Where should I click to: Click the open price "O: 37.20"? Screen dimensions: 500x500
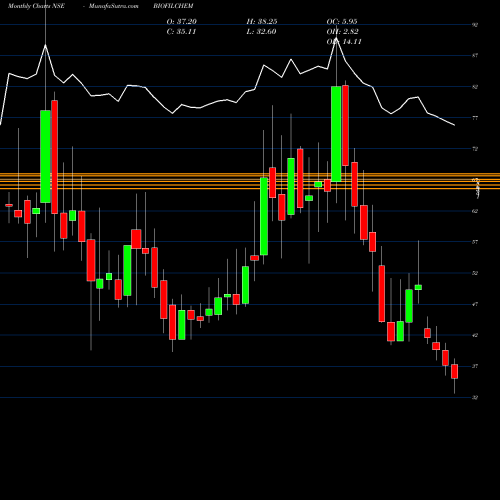[182, 22]
